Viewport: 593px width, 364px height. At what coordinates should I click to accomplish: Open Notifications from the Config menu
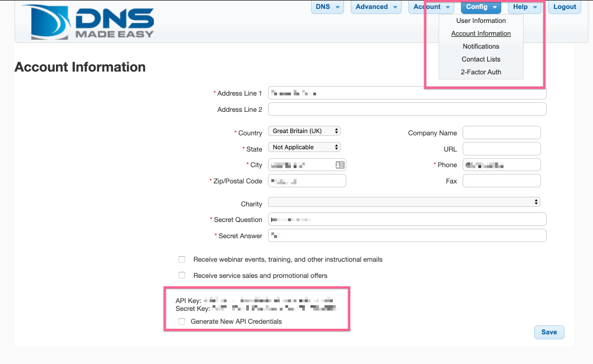pyautogui.click(x=481, y=46)
